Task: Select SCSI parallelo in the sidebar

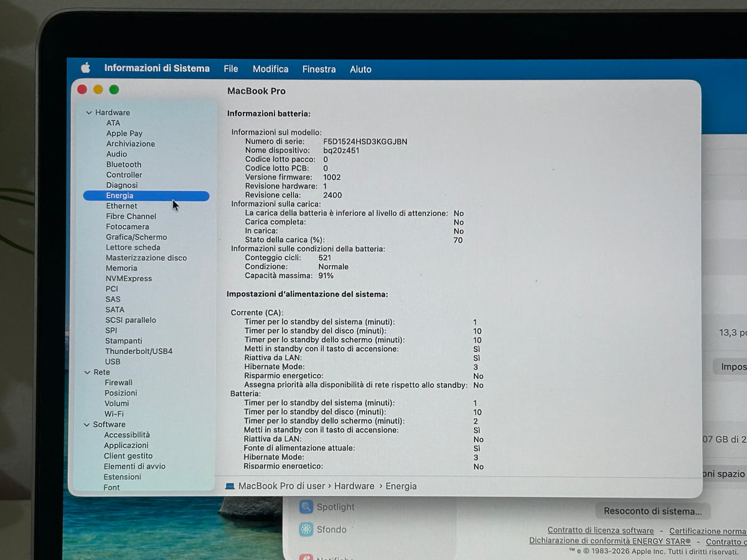Action: (131, 320)
